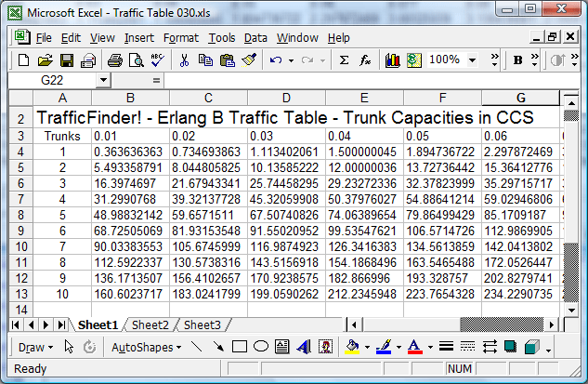Choose Arrow Style
588x384 pixels.
pos(490,347)
